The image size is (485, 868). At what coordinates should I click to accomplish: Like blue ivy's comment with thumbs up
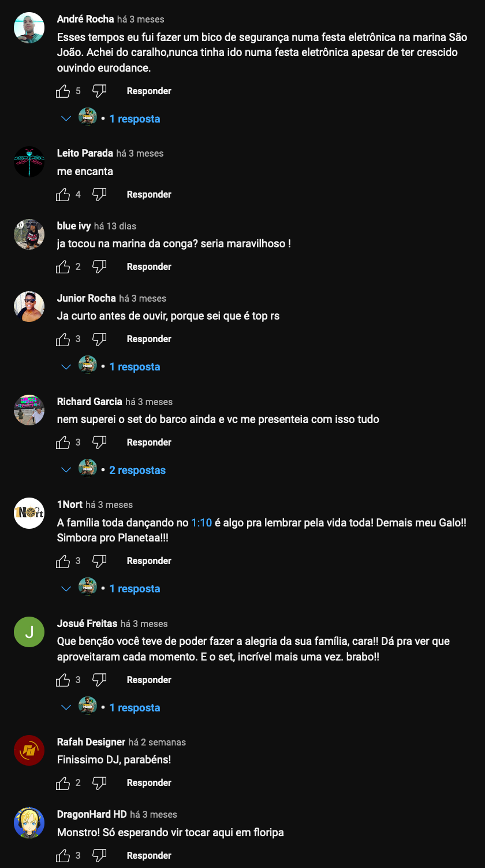[x=63, y=267]
